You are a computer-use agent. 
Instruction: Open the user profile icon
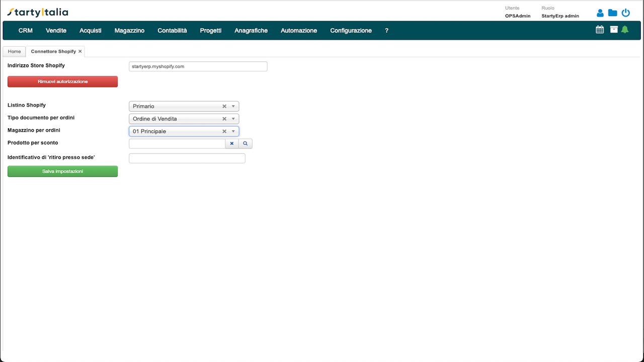[600, 13]
